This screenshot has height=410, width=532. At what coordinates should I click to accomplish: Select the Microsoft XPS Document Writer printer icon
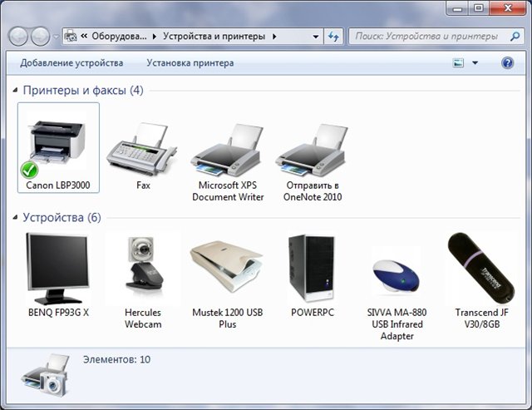pyautogui.click(x=228, y=151)
